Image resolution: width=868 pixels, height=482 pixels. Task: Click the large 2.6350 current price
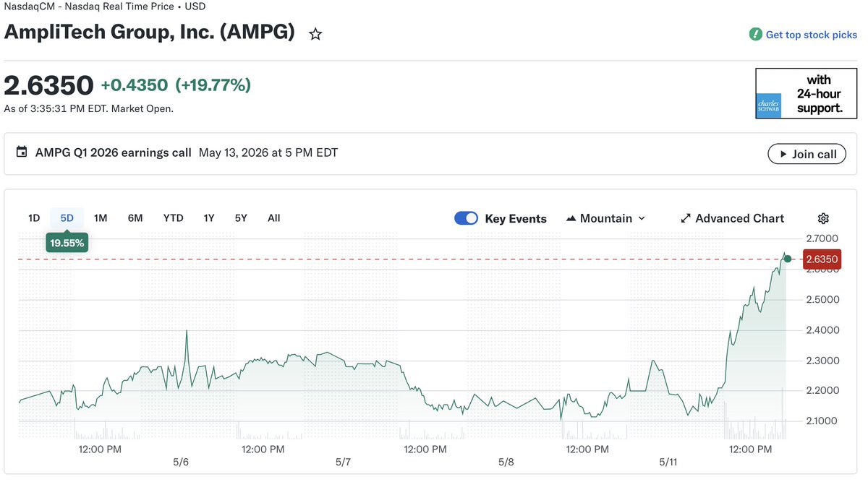(48, 85)
